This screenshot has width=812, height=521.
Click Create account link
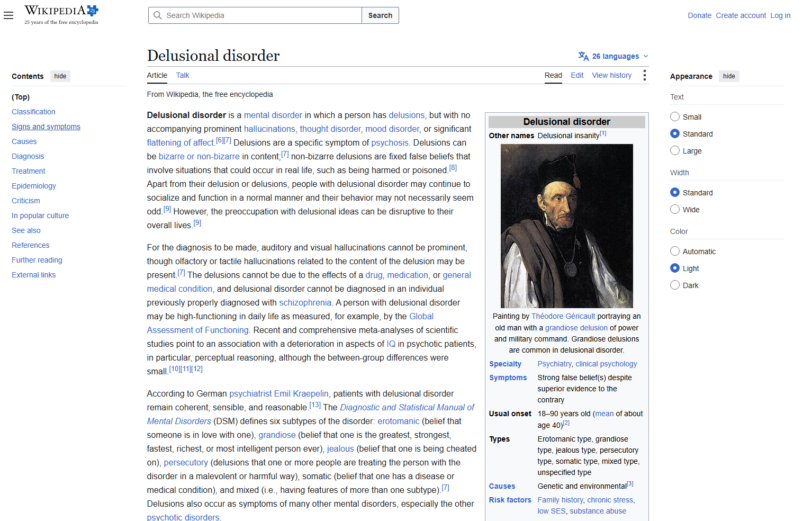pyautogui.click(x=741, y=15)
